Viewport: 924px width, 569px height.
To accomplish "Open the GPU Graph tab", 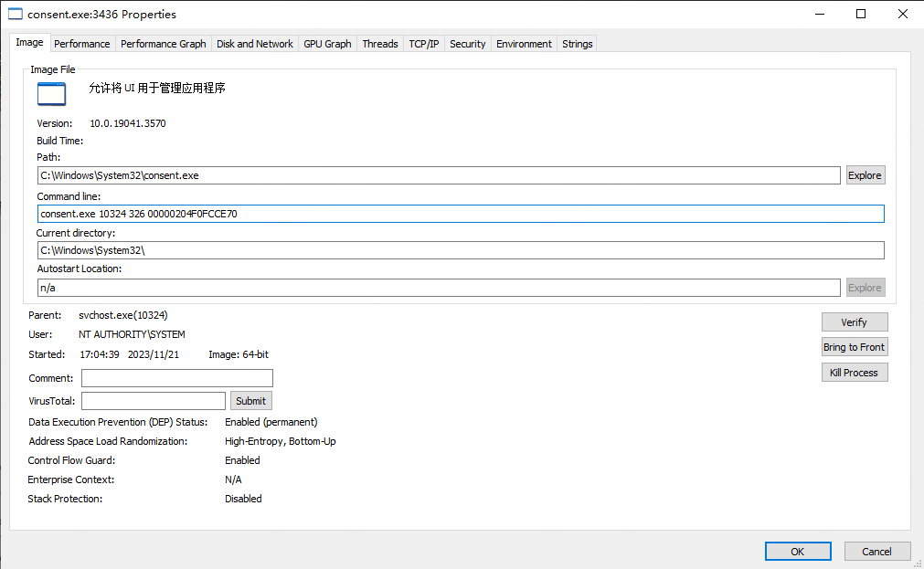I will [x=327, y=44].
